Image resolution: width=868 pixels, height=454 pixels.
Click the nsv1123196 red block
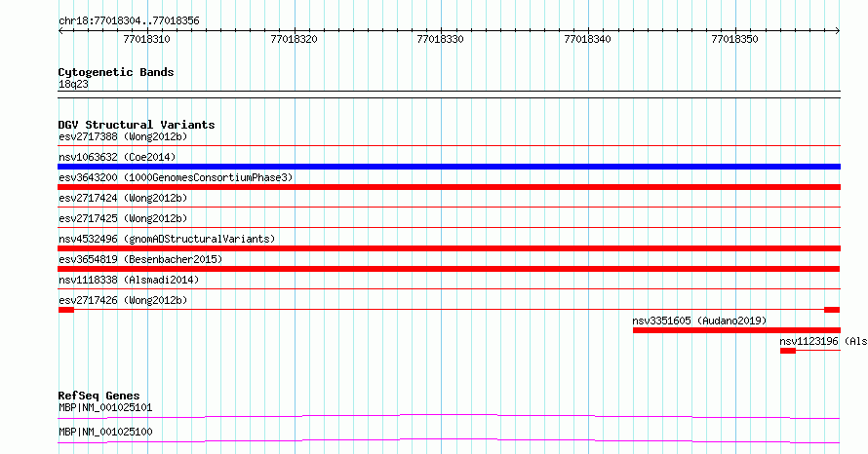pyautogui.click(x=788, y=351)
